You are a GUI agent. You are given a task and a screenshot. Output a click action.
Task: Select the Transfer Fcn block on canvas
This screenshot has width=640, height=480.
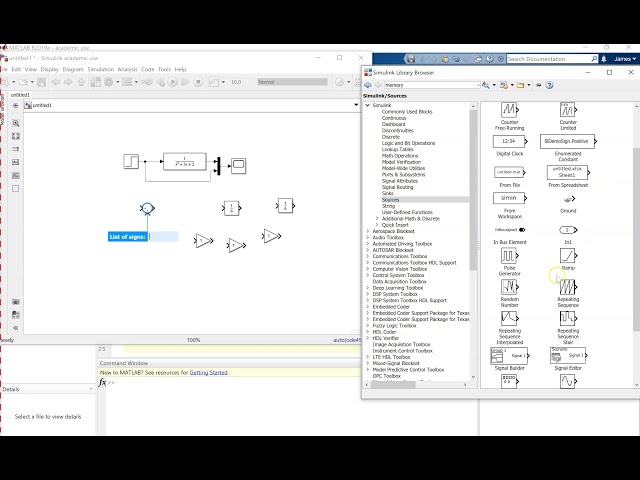click(184, 161)
